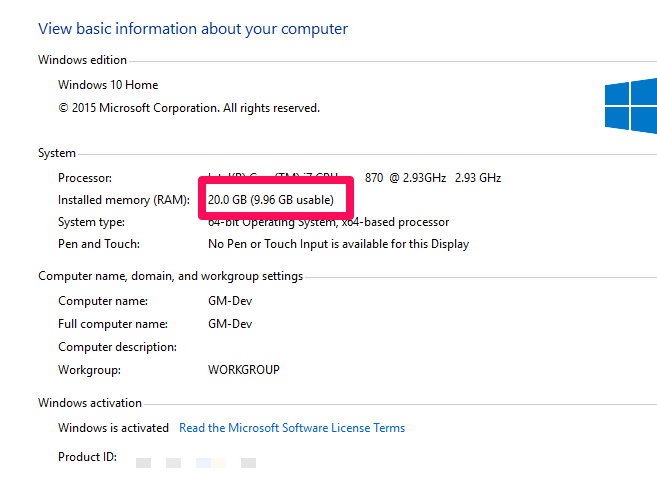Select the 'Product ID:' label

(87, 457)
